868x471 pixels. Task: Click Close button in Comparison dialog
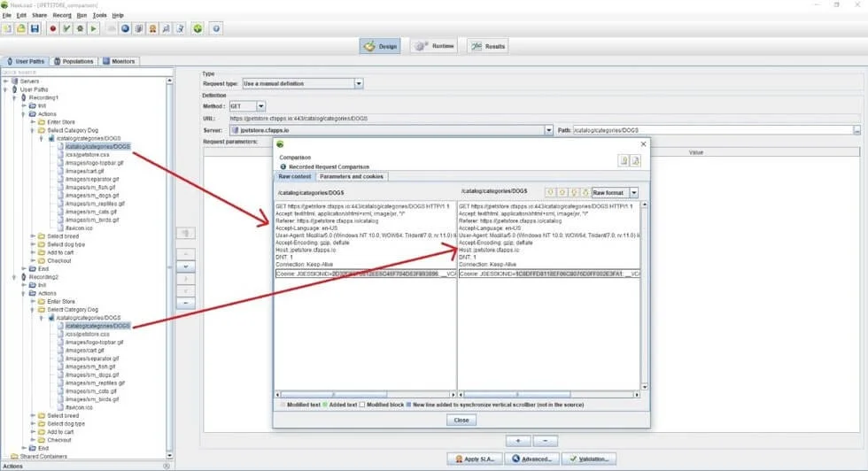point(461,420)
